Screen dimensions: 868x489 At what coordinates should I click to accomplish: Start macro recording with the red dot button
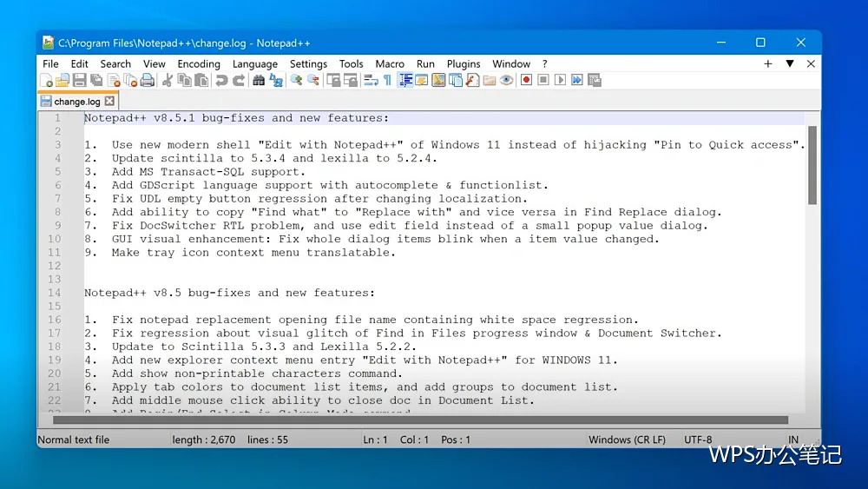click(x=527, y=80)
